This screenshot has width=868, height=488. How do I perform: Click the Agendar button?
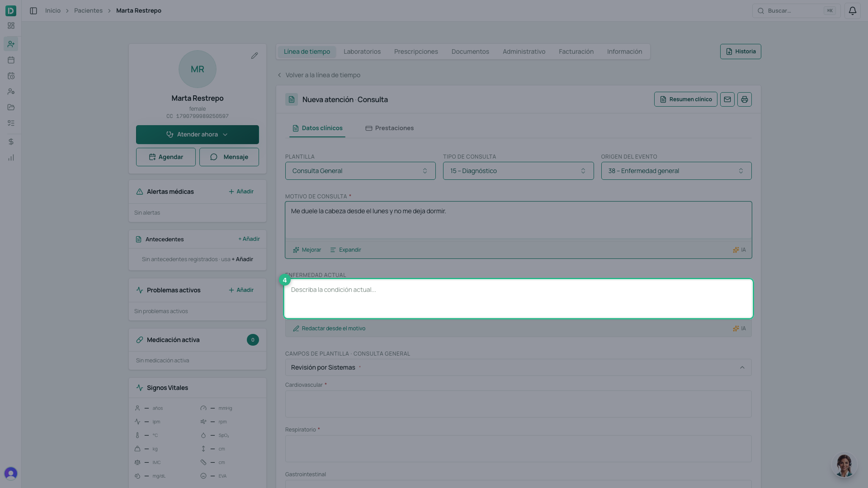click(x=166, y=157)
